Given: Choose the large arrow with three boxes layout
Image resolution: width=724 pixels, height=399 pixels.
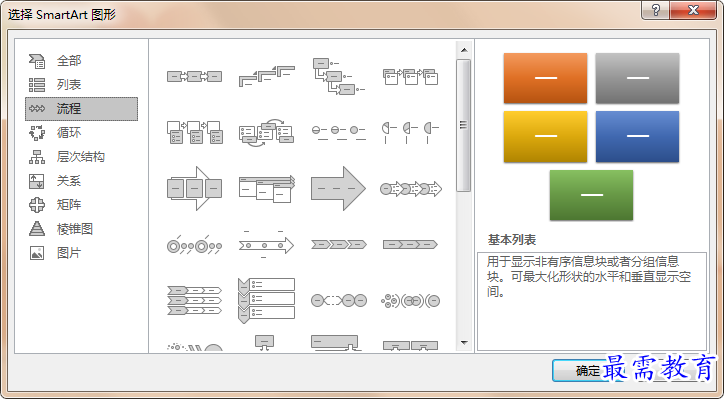Looking at the screenshot, I should click(194, 188).
